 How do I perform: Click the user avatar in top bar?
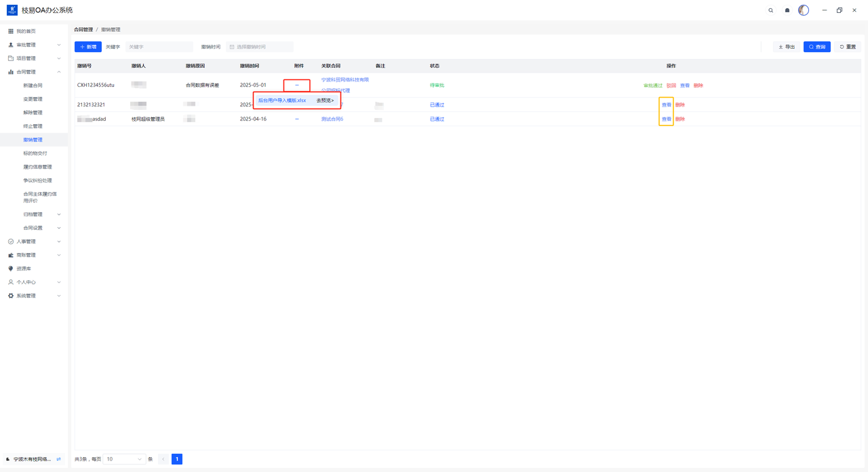point(804,10)
